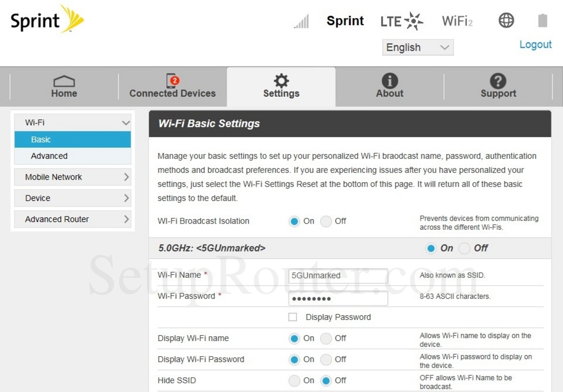This screenshot has height=392, width=563.
Task: Open the Support tab
Action: click(499, 86)
